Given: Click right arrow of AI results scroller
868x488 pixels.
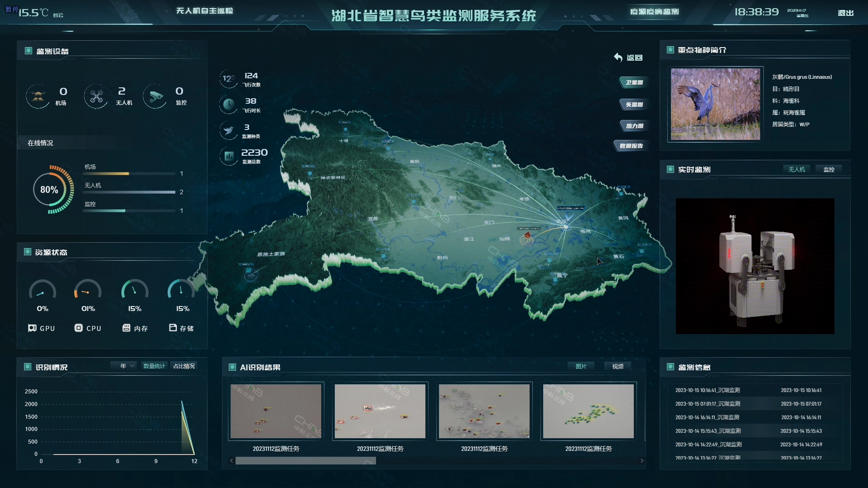Looking at the screenshot, I should click(x=641, y=461).
